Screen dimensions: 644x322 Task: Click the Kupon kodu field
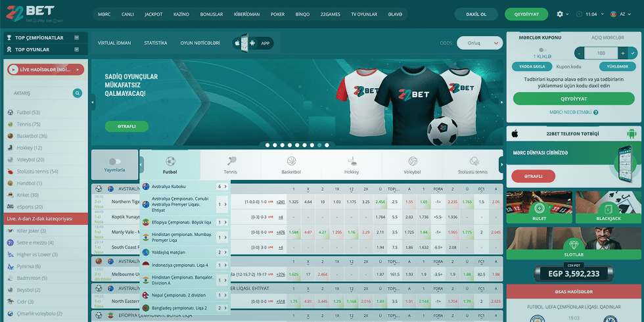574,66
